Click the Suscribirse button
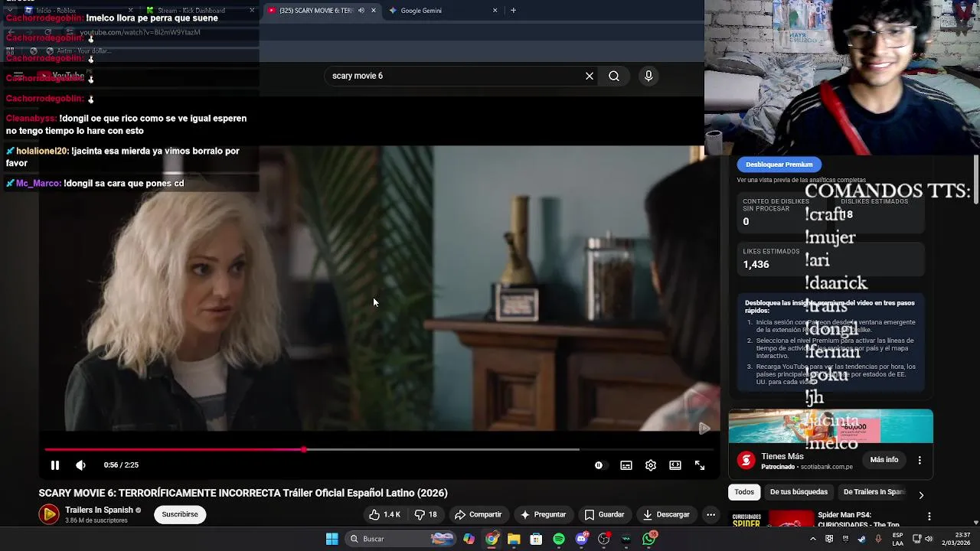 (x=180, y=514)
